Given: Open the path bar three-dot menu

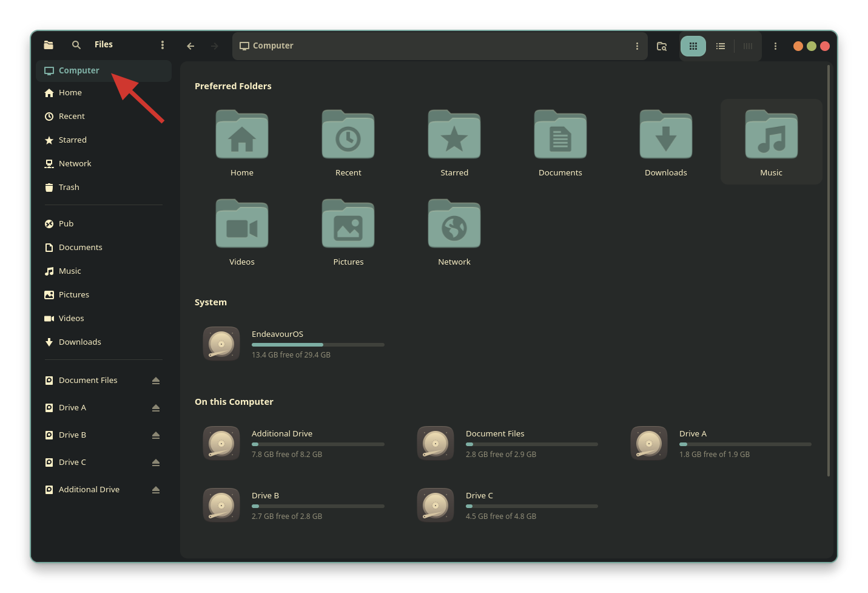Looking at the screenshot, I should point(637,46).
